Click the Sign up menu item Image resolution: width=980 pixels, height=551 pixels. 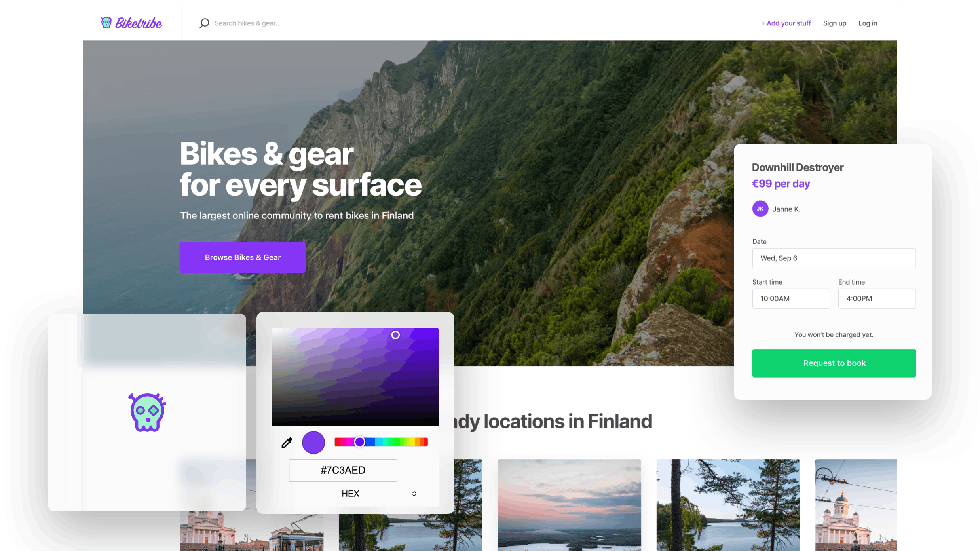point(835,23)
